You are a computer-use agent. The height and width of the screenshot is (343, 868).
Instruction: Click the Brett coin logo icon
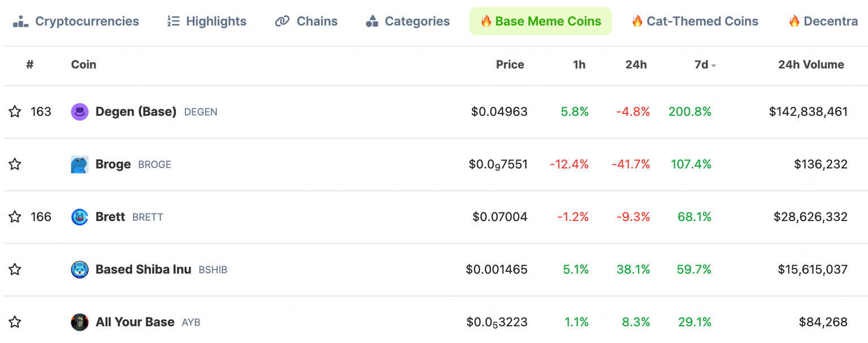pyautogui.click(x=80, y=217)
